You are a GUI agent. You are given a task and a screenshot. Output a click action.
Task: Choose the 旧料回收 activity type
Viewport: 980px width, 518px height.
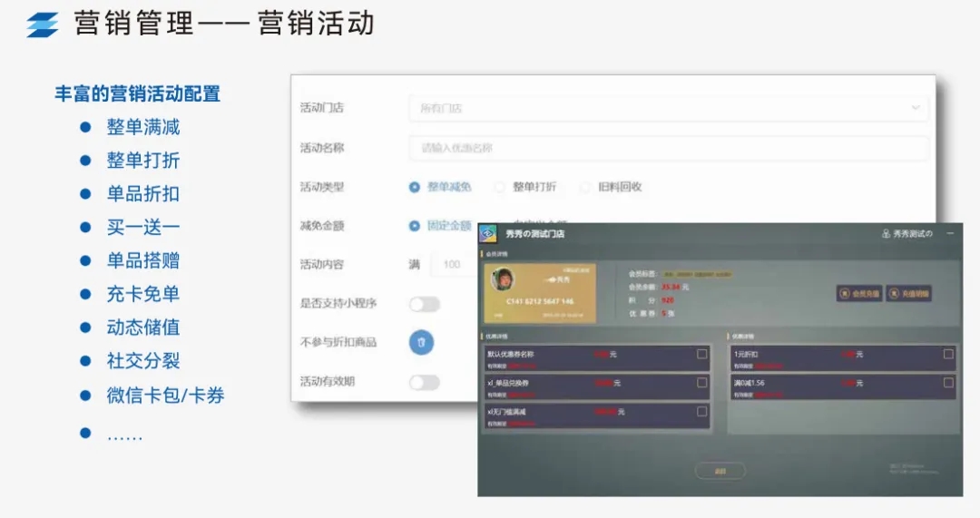[584, 187]
